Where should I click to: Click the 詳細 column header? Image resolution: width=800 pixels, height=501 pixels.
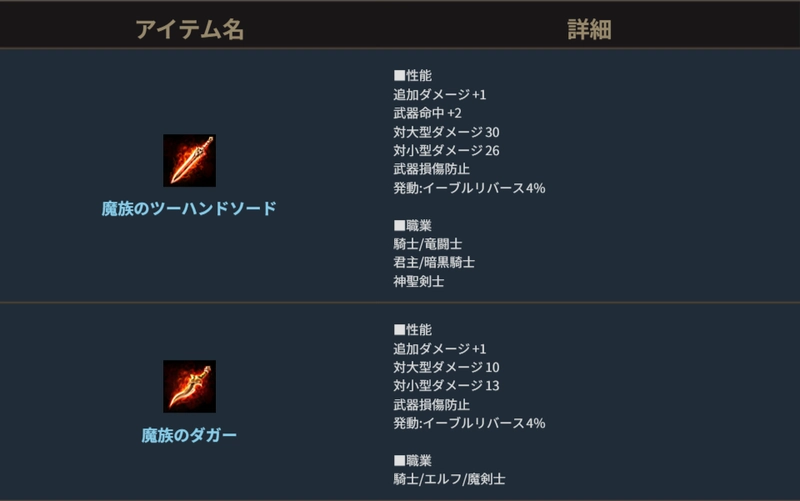(589, 30)
